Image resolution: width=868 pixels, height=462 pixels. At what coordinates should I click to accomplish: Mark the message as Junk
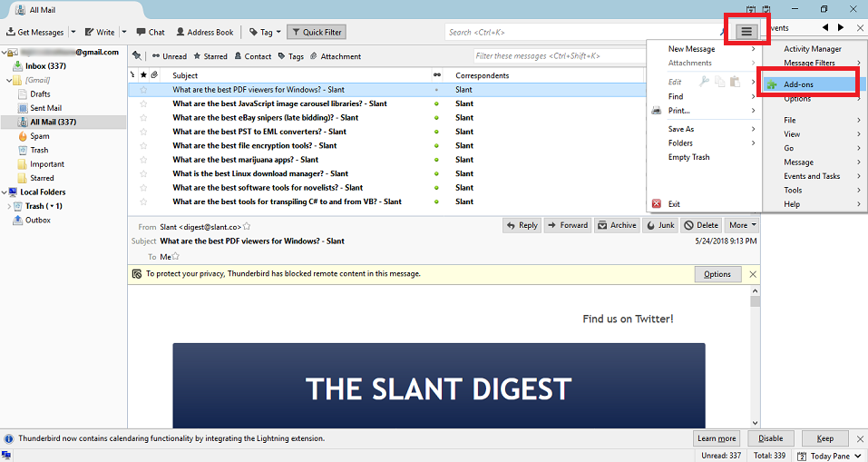pos(660,225)
